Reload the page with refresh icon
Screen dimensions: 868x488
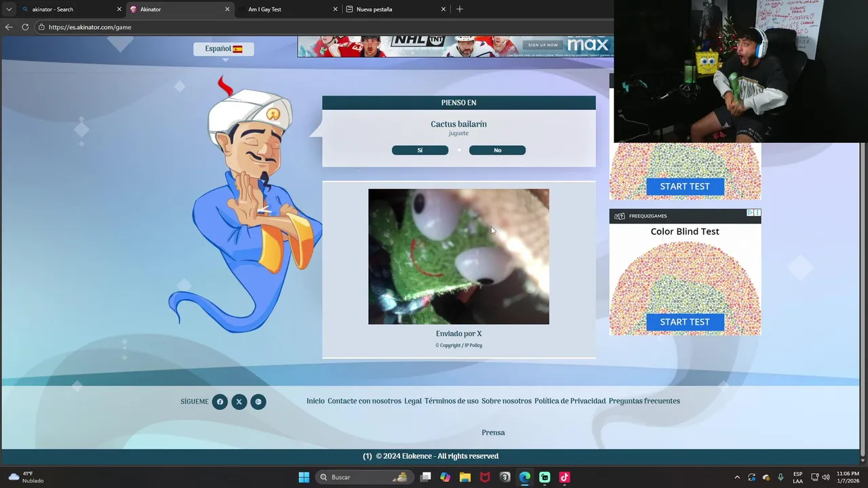pos(25,27)
